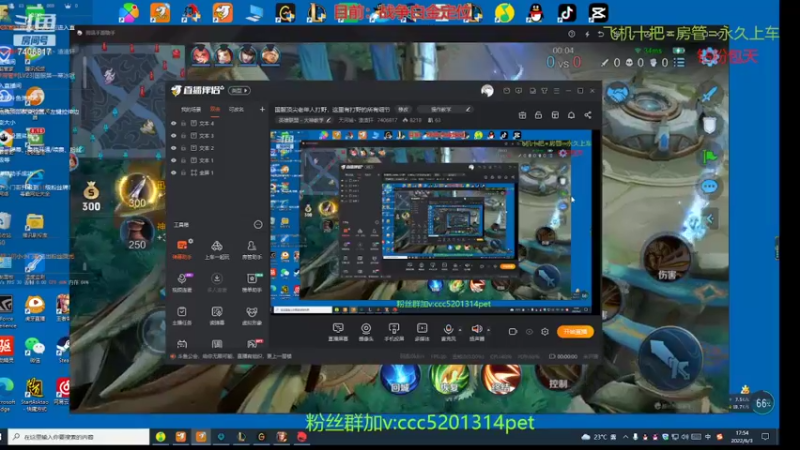Open the room manager assistant tool
Viewport: 800px width, 450px height.
coord(252,249)
